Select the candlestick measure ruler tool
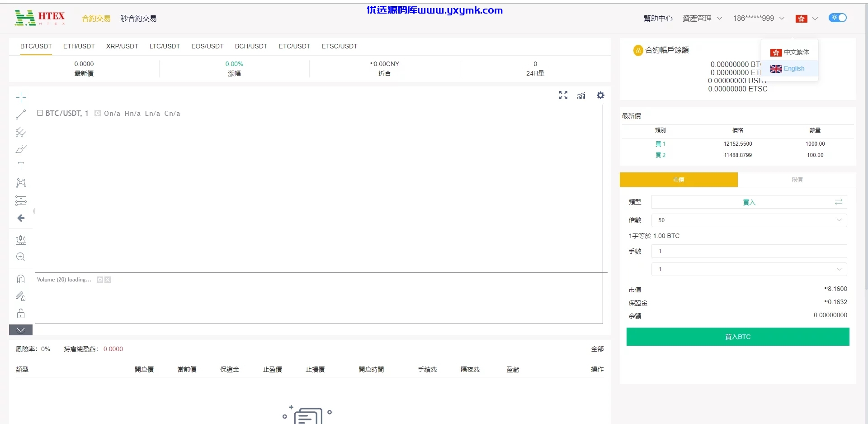This screenshot has width=868, height=424. click(21, 240)
